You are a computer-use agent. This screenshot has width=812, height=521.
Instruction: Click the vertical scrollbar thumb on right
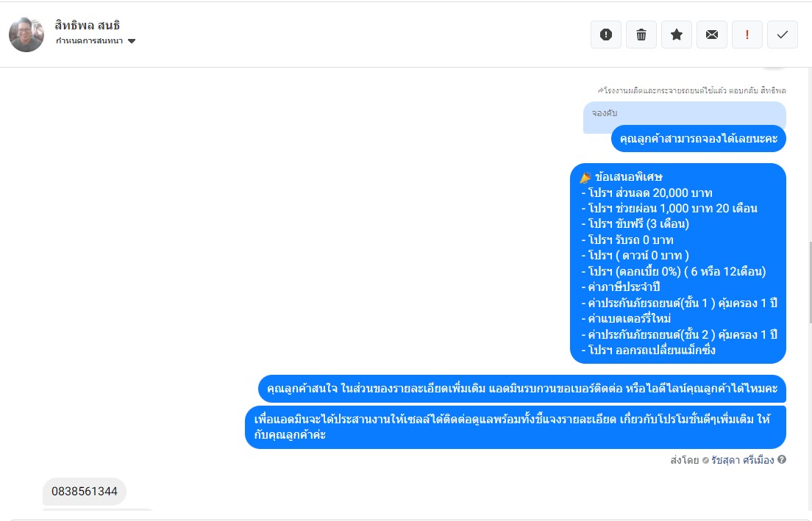[x=809, y=282]
